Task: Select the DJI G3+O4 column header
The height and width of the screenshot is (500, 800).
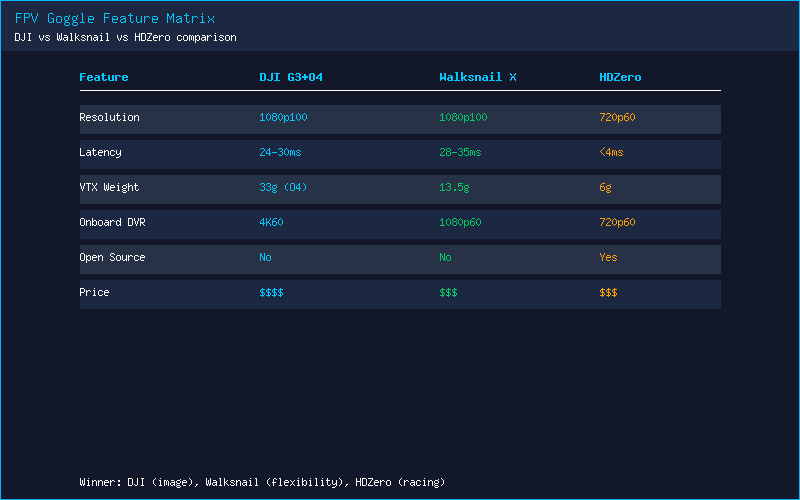Action: (x=291, y=77)
